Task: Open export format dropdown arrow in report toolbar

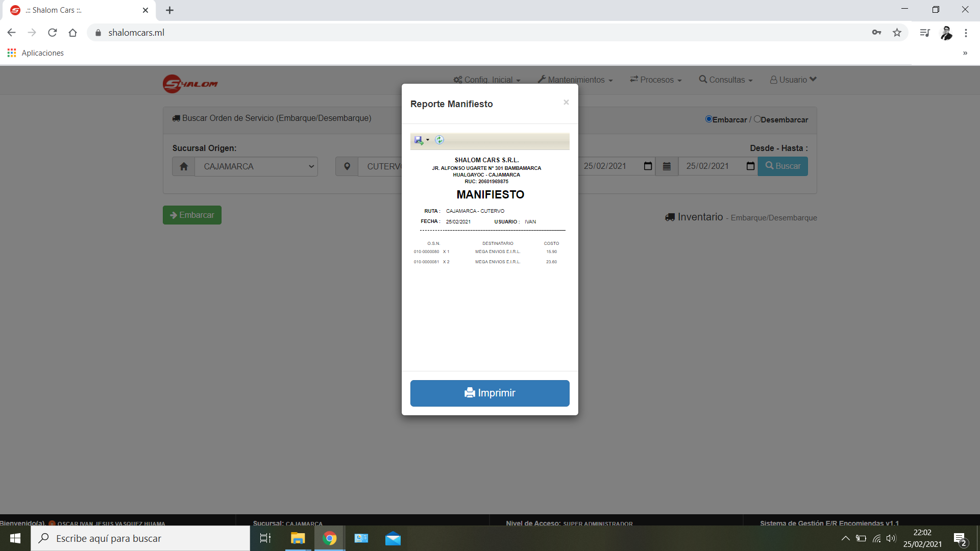Action: (x=428, y=140)
